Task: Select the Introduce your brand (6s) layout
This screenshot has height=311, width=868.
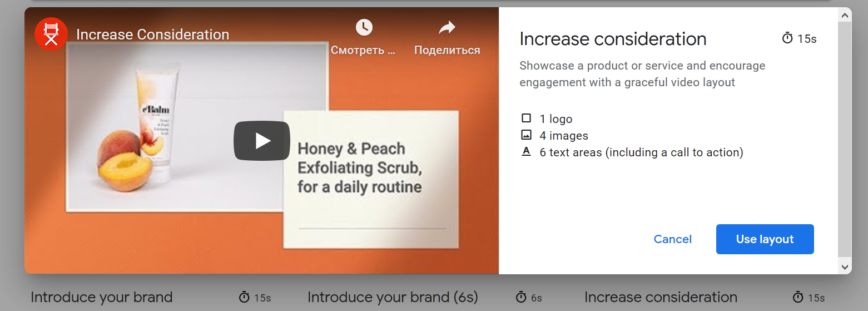Action: coord(393,297)
